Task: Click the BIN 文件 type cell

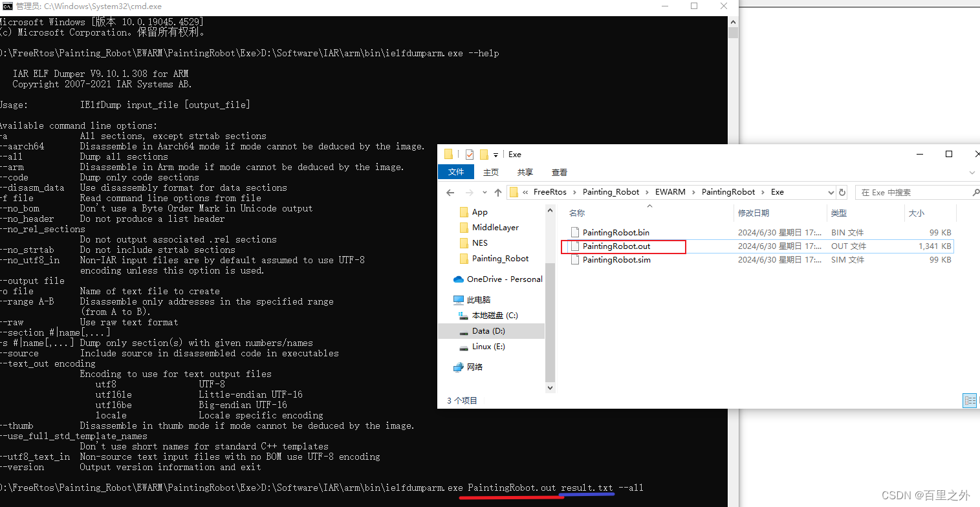Action: [847, 232]
